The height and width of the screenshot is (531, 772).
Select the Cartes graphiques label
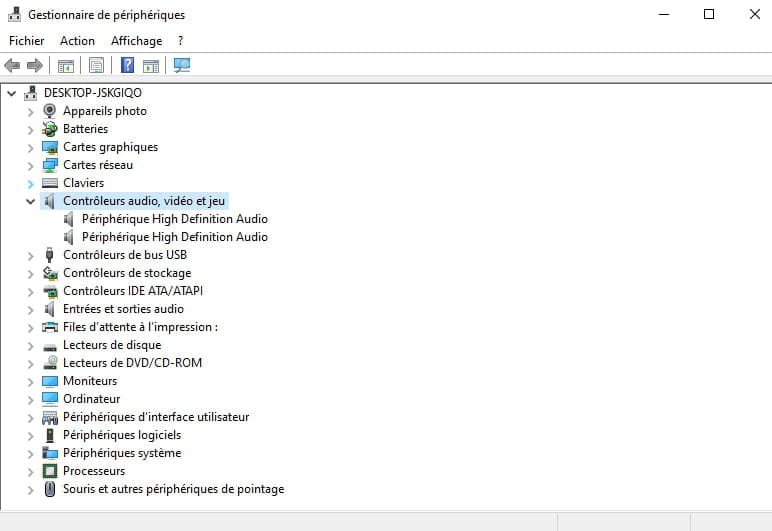coord(110,147)
